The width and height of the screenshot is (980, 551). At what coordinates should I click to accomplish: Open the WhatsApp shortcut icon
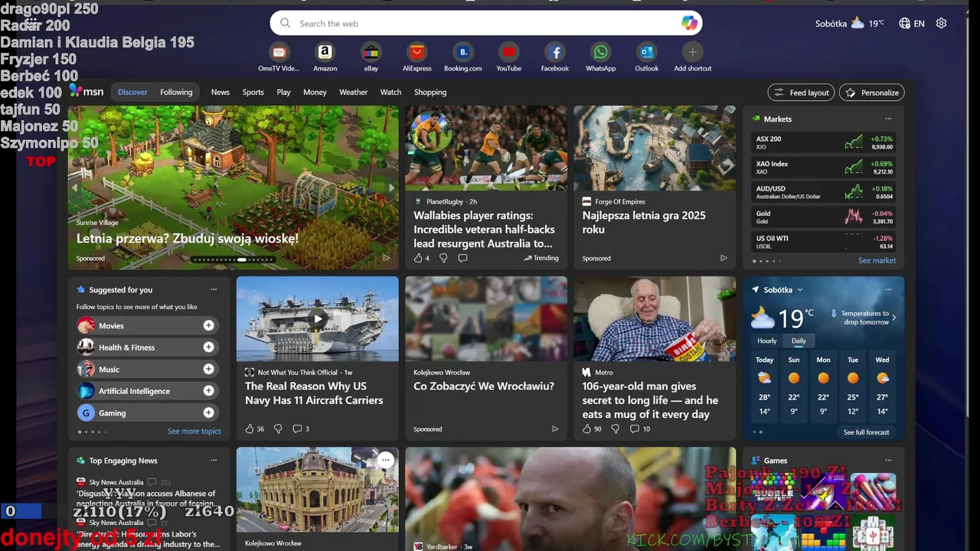pyautogui.click(x=600, y=52)
